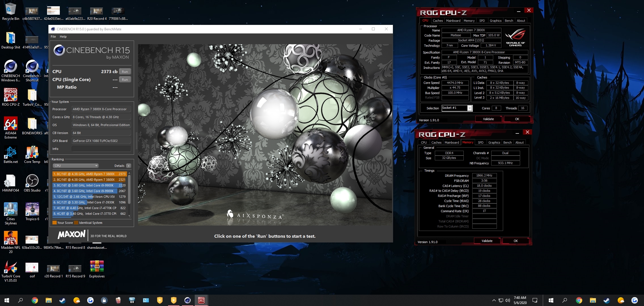Switch to Cinebench taskbar icon
644x306 pixels.
pos(187,300)
